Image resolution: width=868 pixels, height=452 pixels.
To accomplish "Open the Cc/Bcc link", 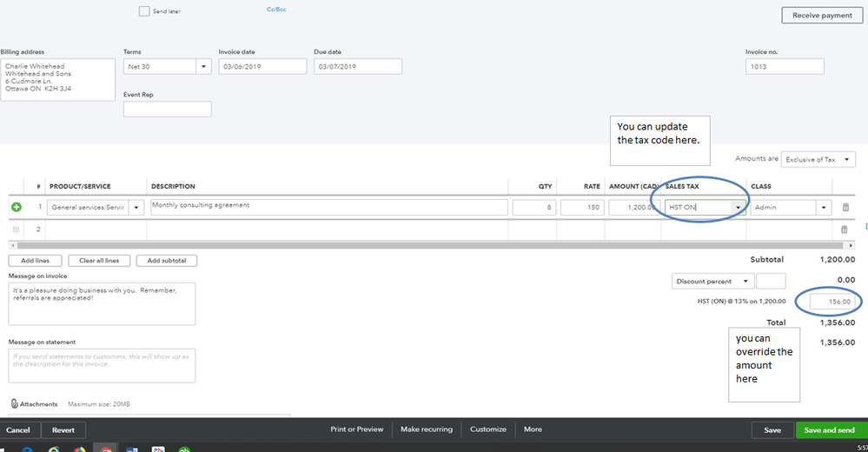I will 276,10.
